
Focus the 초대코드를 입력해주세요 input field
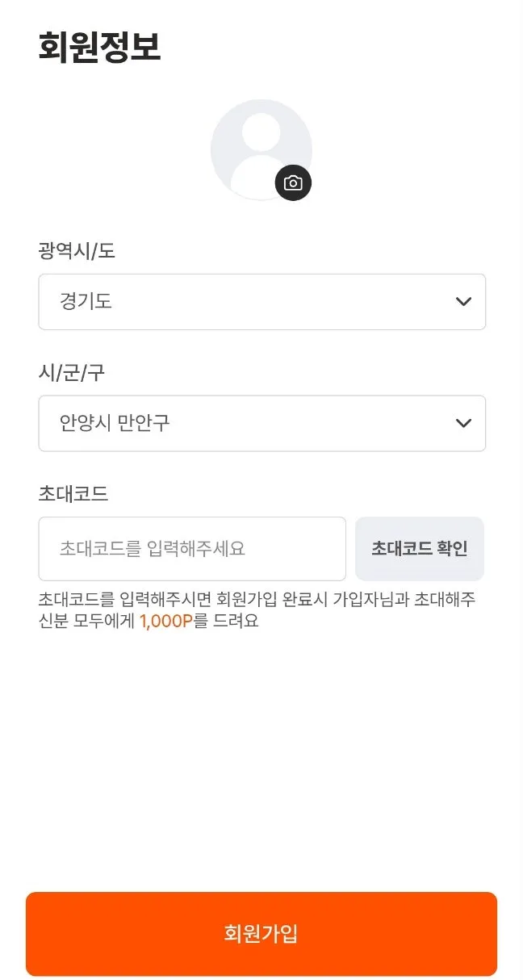pos(192,549)
